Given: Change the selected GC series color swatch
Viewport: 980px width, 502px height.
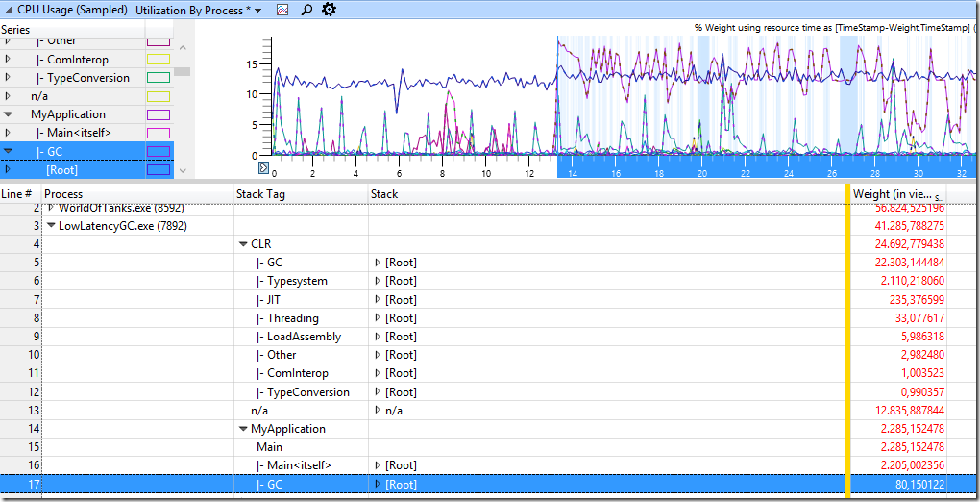Looking at the screenshot, I should coord(159,151).
